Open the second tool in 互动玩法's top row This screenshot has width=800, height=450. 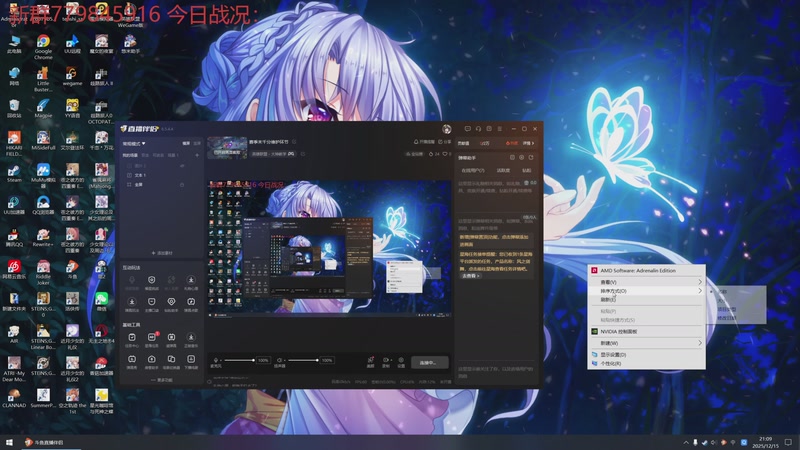pyautogui.click(x=152, y=283)
